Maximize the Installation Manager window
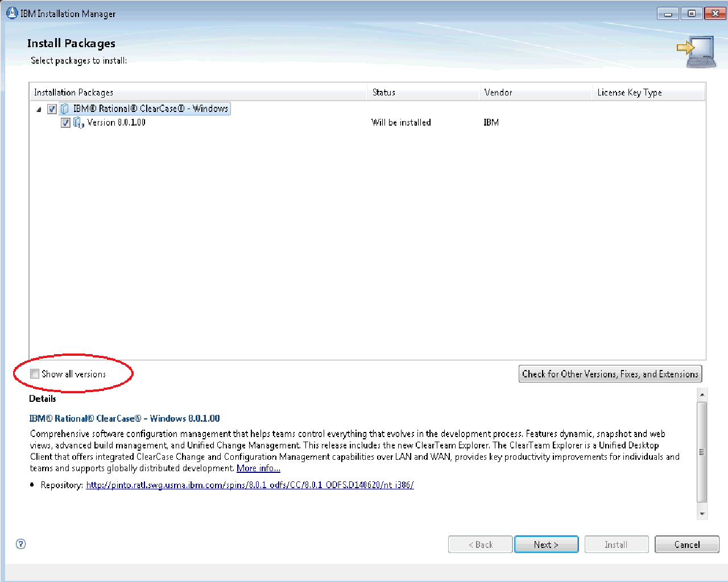 coord(691,14)
